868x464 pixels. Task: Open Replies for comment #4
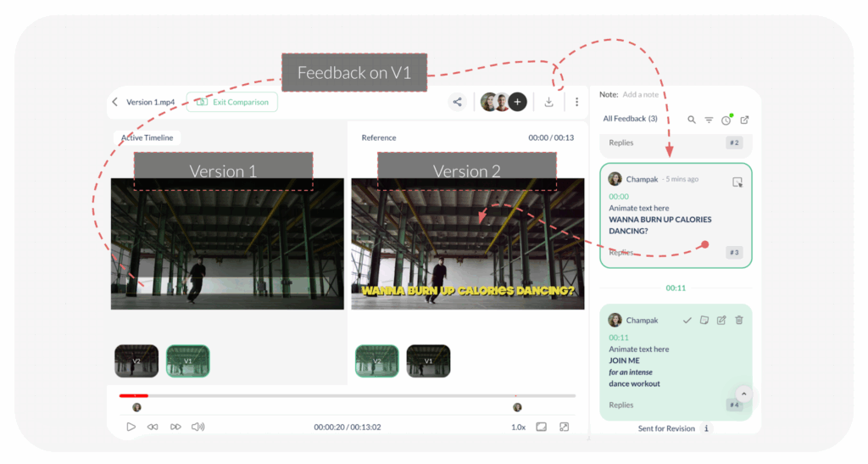pos(621,405)
